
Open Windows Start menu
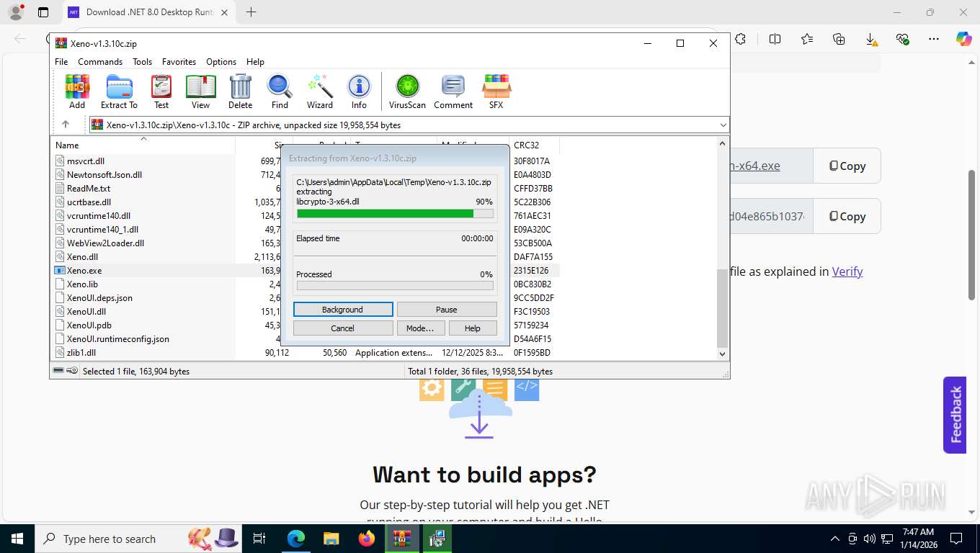(x=17, y=539)
